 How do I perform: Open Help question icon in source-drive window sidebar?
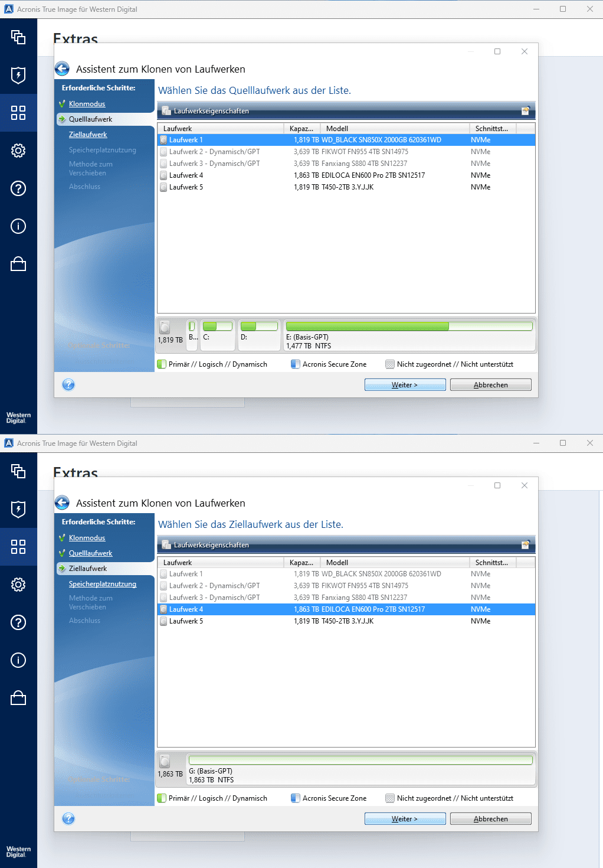click(x=18, y=188)
